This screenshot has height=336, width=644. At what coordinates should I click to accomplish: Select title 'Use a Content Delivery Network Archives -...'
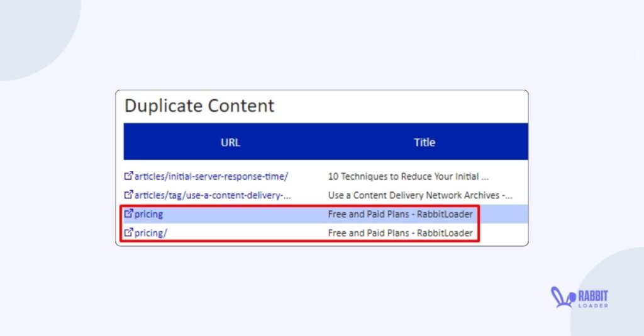click(420, 195)
